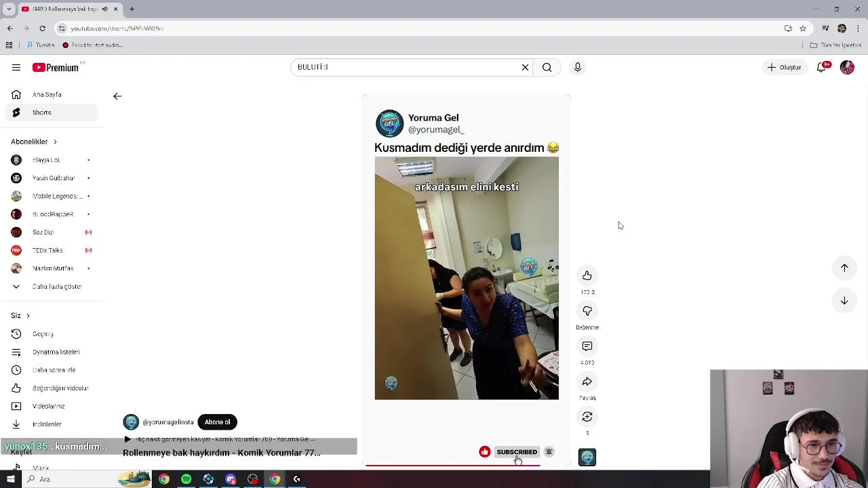Open the Windows Start menu

point(11,479)
